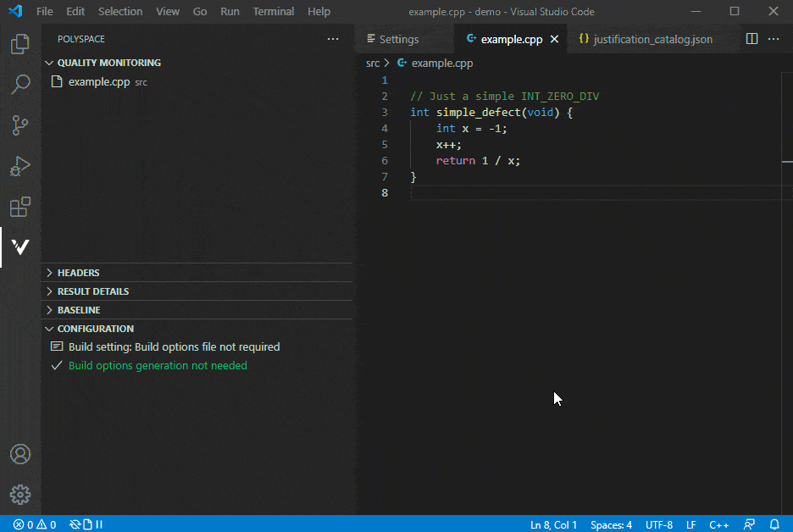Screen dimensions: 793x532
Task: Click the notifications bell in status bar
Action: (x=774, y=524)
